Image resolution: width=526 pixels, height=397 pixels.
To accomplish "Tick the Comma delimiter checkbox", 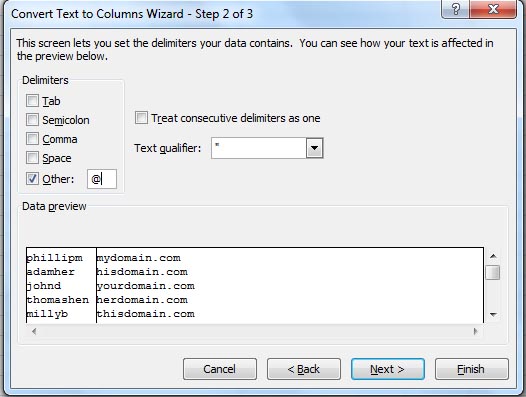I will pyautogui.click(x=32, y=139).
